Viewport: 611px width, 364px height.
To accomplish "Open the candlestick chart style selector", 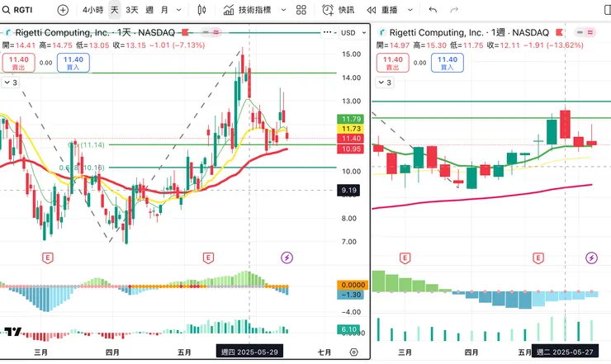I will point(201,10).
